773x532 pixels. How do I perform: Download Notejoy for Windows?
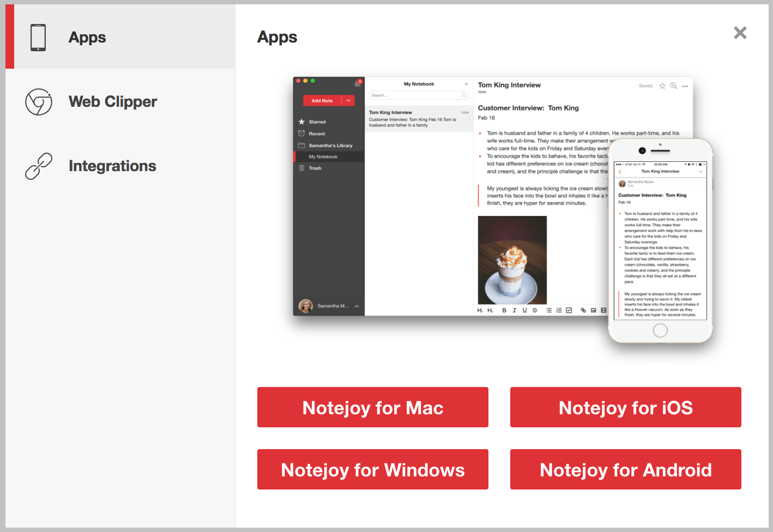[x=373, y=469]
